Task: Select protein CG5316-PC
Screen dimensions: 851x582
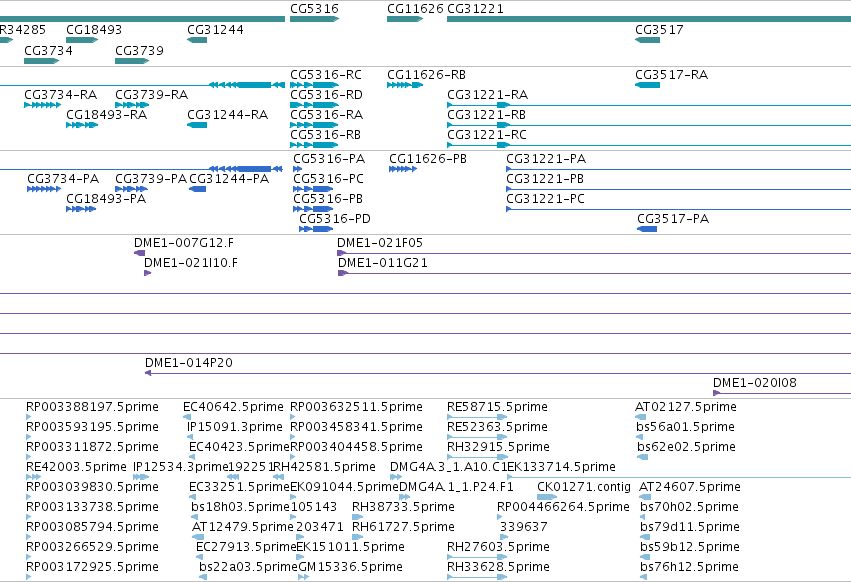Action: coord(313,189)
